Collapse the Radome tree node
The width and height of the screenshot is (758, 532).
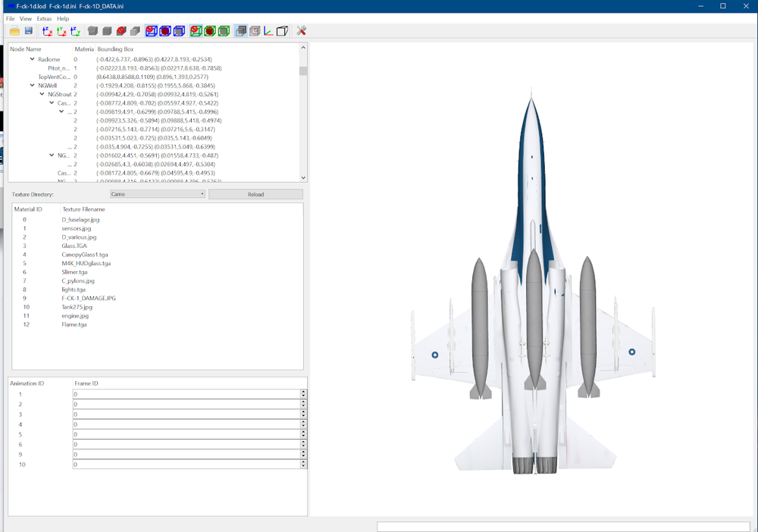(x=33, y=59)
